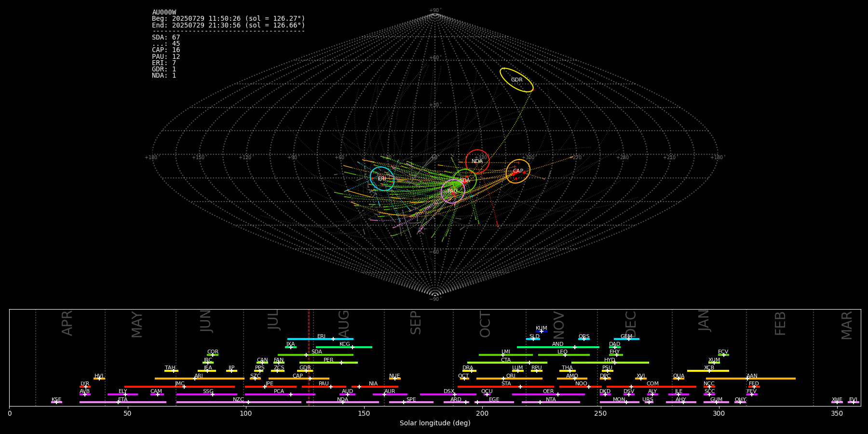Select the '...: 45' sporadic legend entry
Image resolution: width=868 pixels, height=434 pixels.
pos(166,44)
